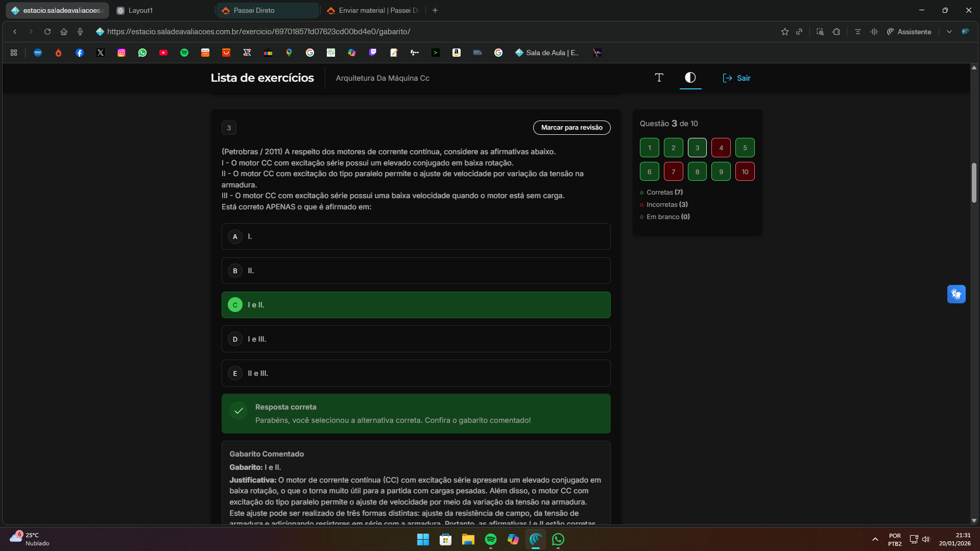Select answer option A "I."

[x=416, y=236]
